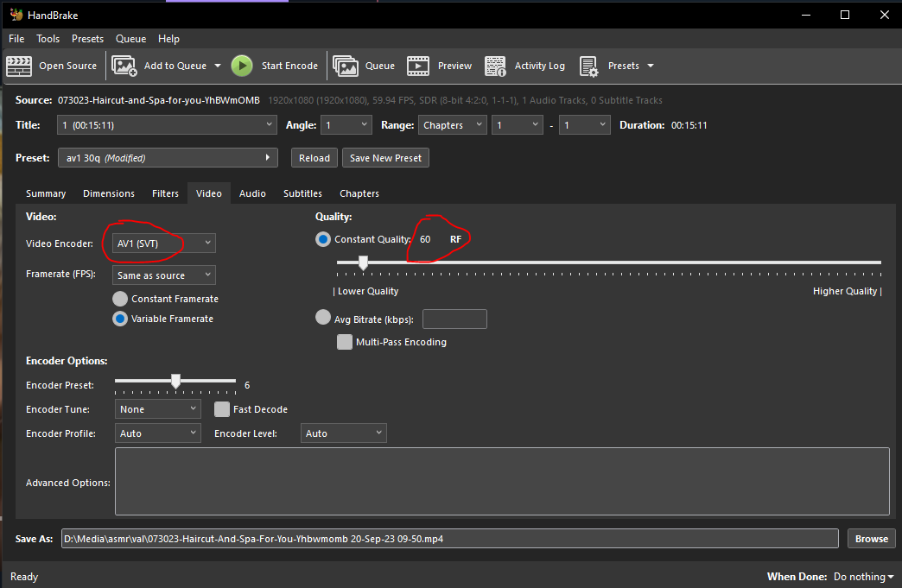The height and width of the screenshot is (588, 902).
Task: Switch to the Subtitles tab
Action: pos(302,193)
